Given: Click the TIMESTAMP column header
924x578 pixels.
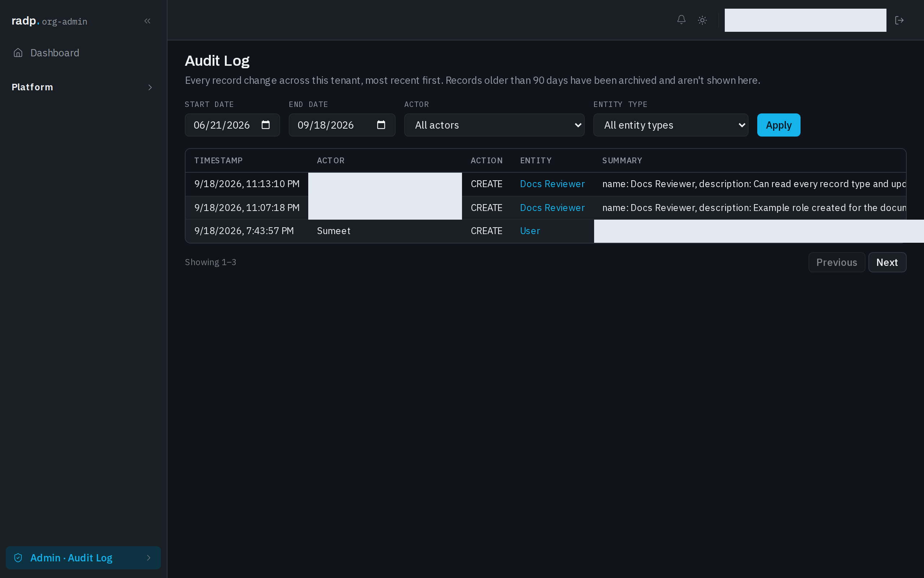Looking at the screenshot, I should point(218,160).
